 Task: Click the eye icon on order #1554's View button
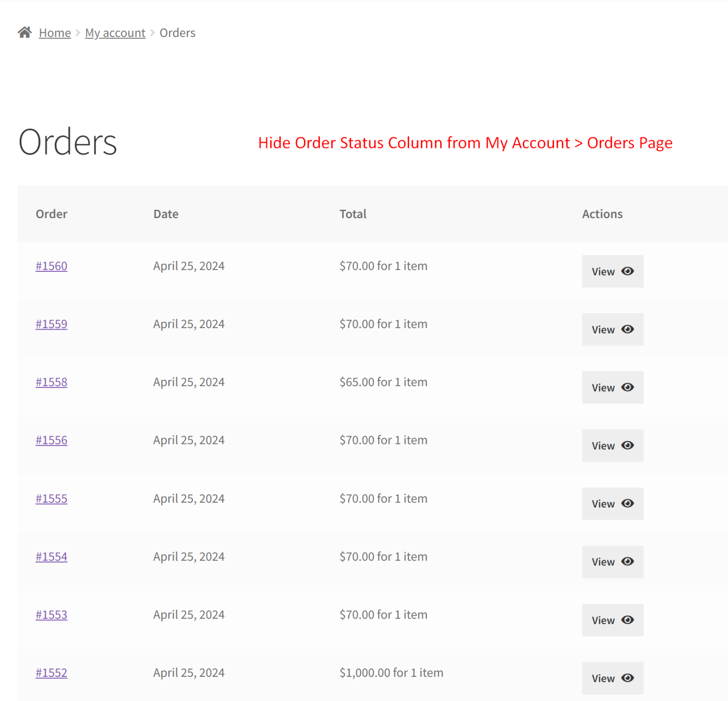point(627,562)
